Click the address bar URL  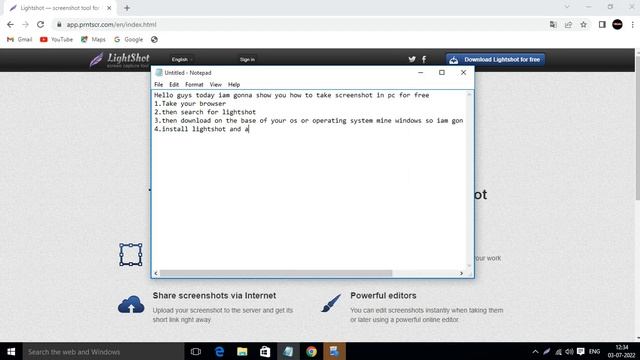coord(111,24)
